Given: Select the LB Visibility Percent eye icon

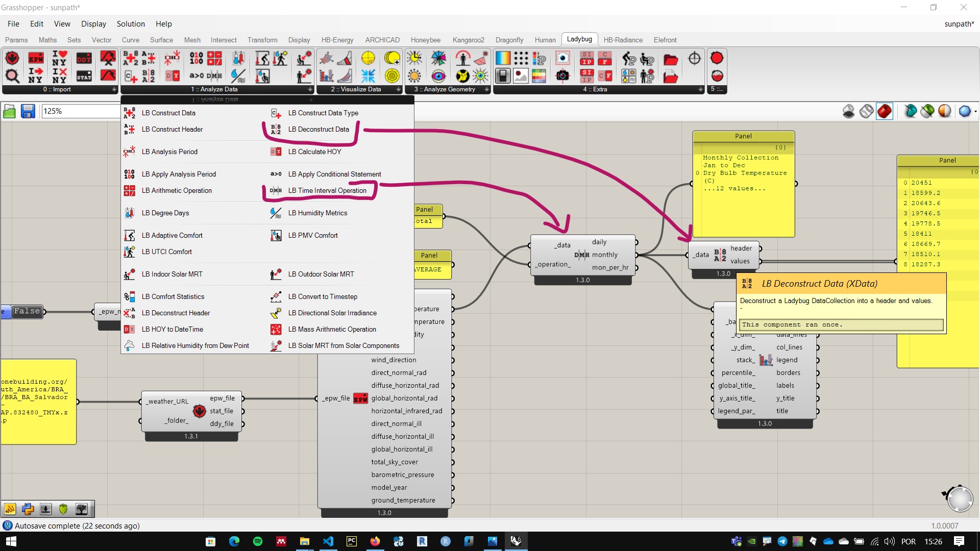Looking at the screenshot, I should point(438,76).
